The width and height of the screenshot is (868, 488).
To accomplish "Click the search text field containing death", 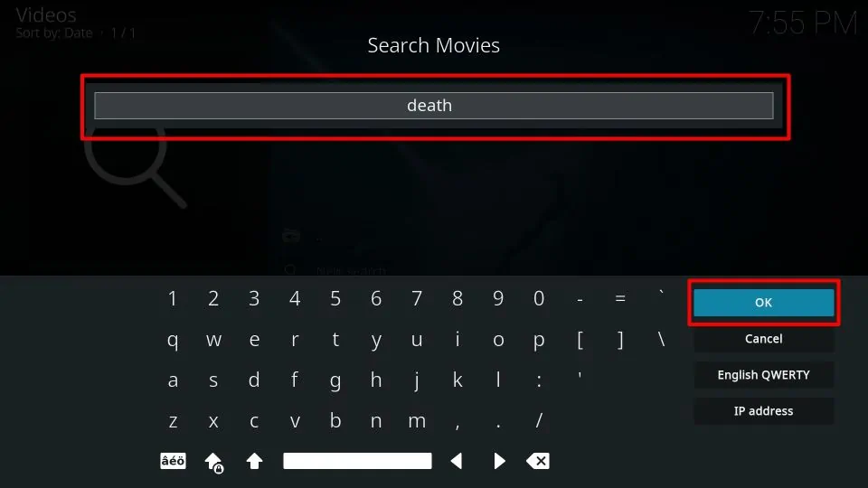I will point(433,106).
